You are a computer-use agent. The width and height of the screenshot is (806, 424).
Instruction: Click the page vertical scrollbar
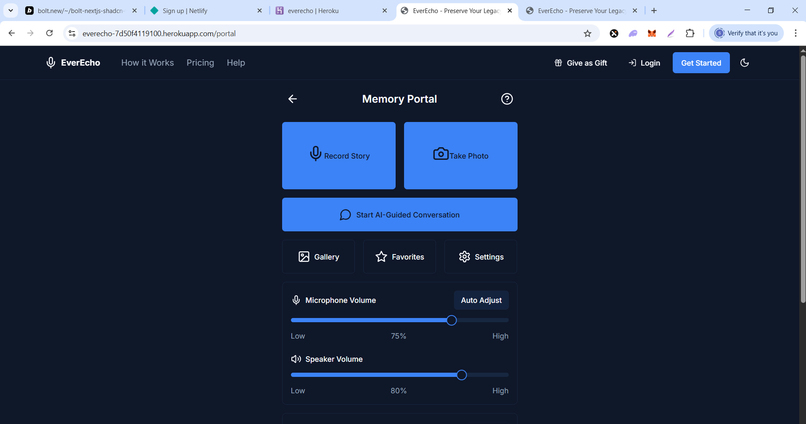pyautogui.click(x=802, y=180)
